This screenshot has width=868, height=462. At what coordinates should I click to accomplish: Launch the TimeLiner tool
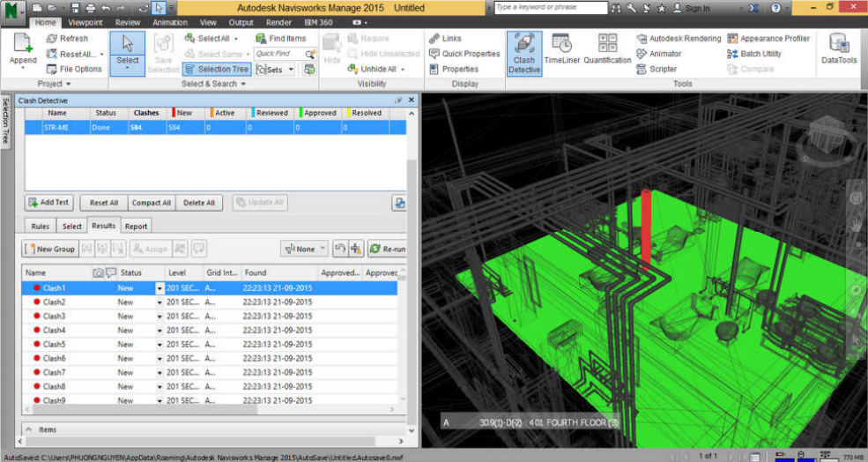561,51
